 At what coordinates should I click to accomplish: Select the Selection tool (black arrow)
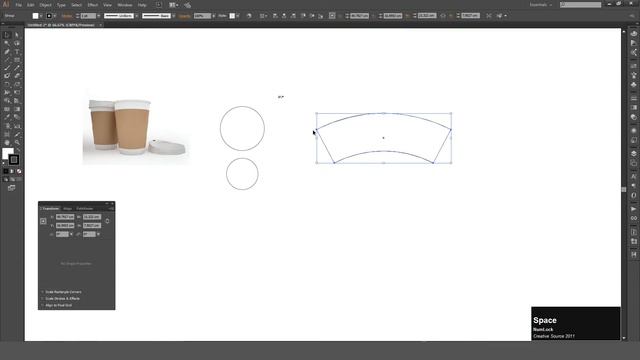[7, 35]
